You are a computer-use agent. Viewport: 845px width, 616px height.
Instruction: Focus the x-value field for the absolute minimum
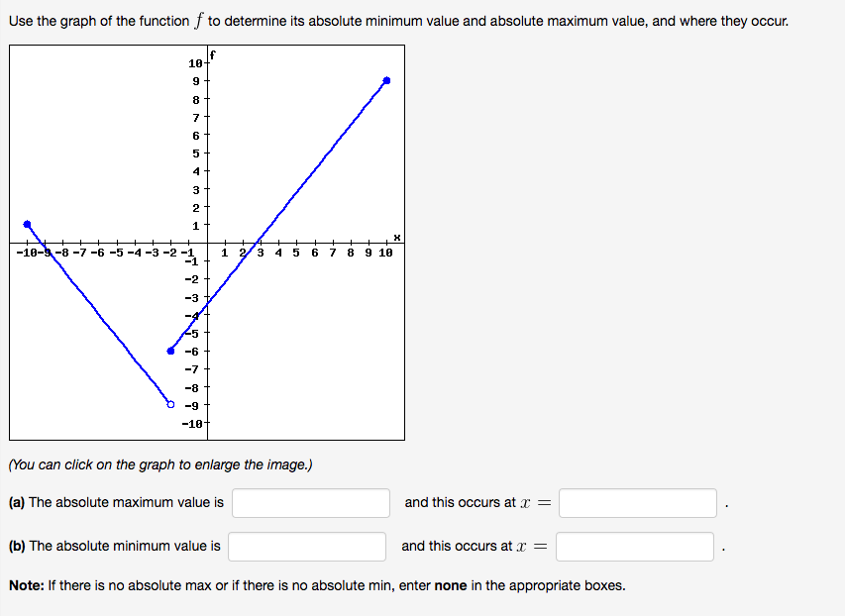point(634,546)
